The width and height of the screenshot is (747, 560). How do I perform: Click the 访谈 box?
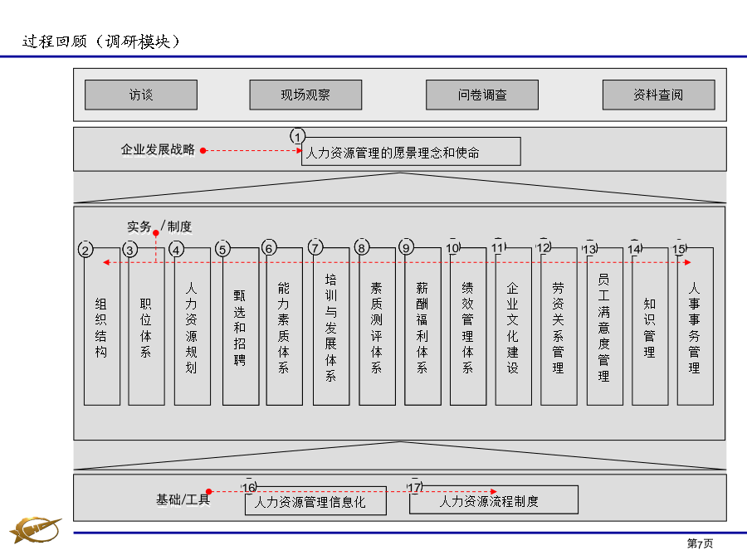point(141,95)
